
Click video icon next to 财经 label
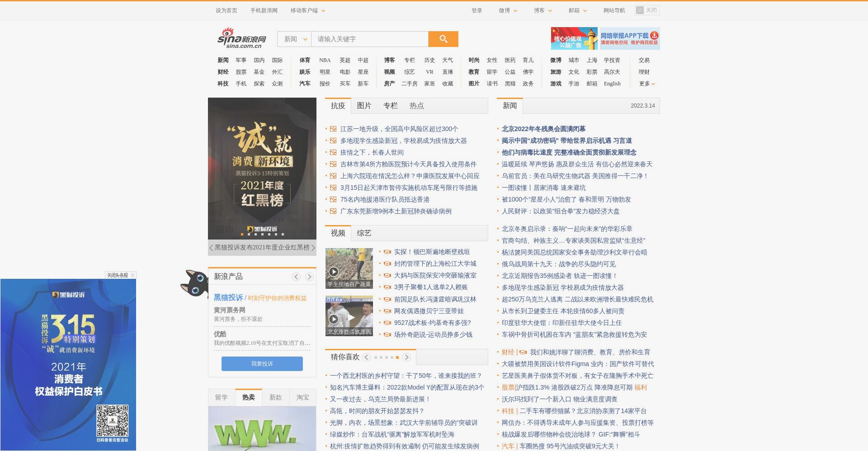[523, 352]
